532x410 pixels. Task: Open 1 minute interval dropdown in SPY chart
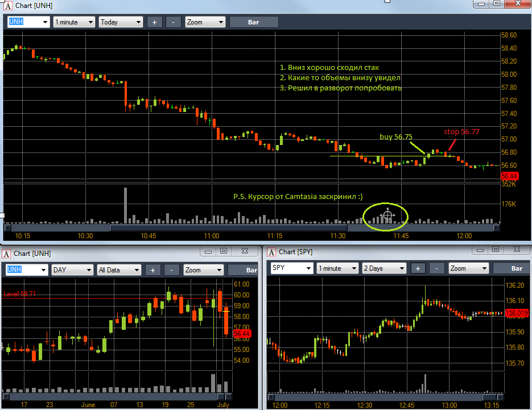point(337,268)
